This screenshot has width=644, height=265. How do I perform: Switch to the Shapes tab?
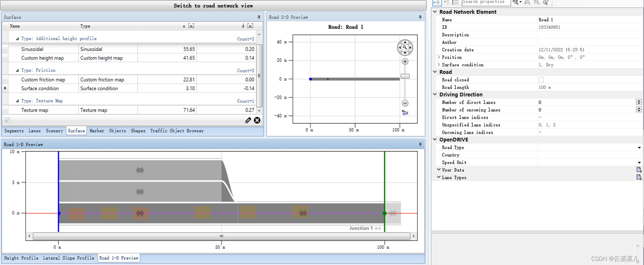coord(138,131)
